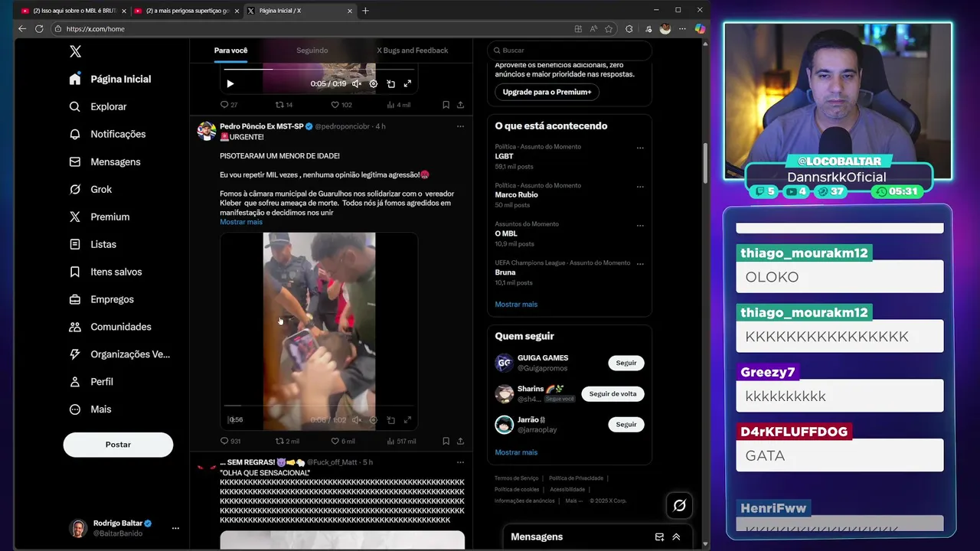Open the Grok floating button

tap(679, 505)
